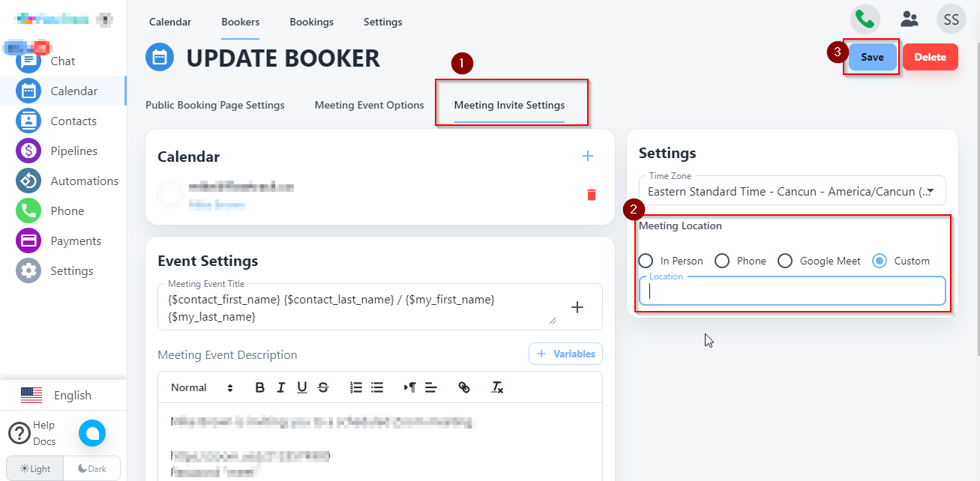Save the booker changes

point(872,57)
